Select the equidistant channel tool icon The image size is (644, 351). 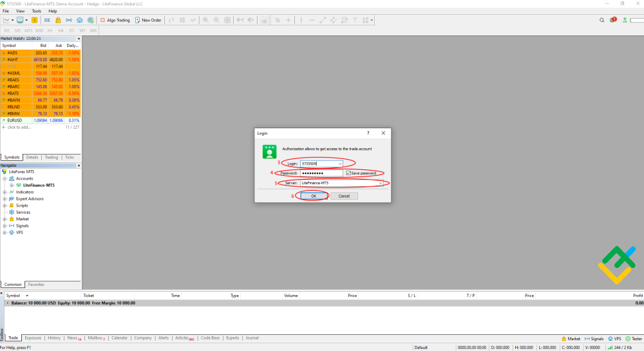[334, 20]
